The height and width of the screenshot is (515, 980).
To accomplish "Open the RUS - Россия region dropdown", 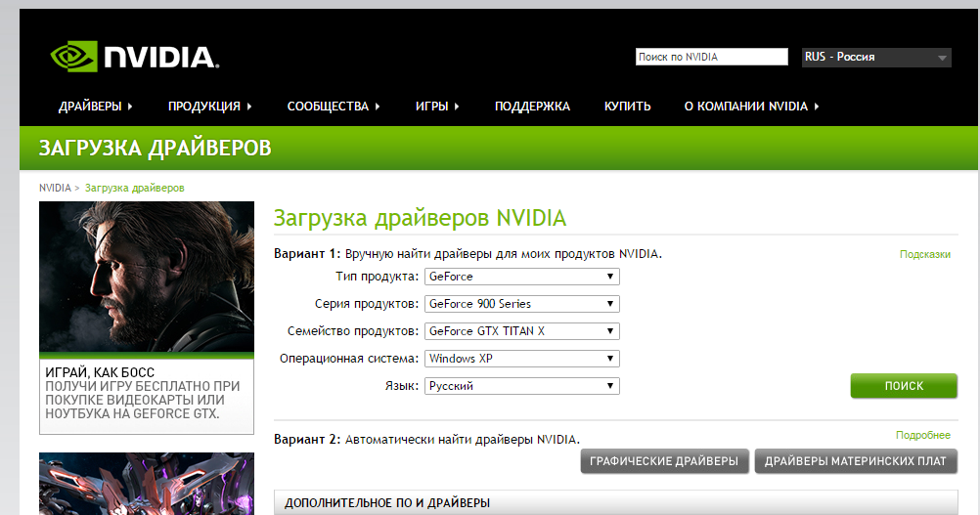I will tap(876, 57).
